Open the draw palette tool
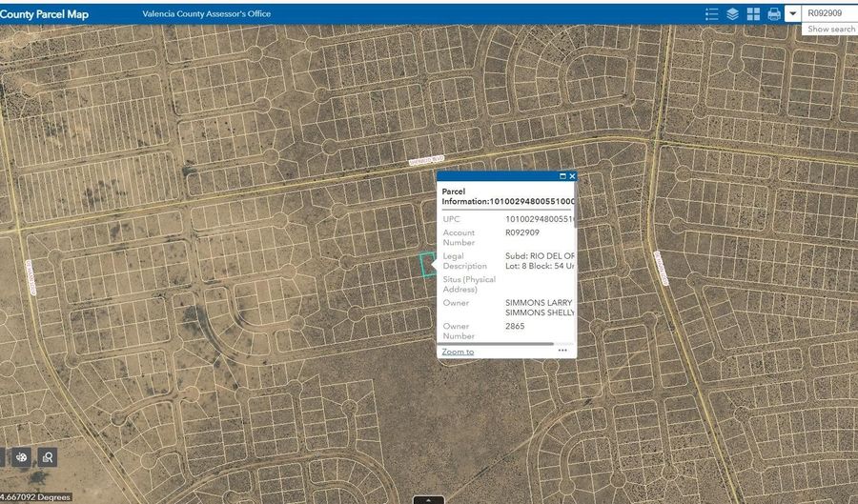The image size is (858, 504). click(21, 457)
